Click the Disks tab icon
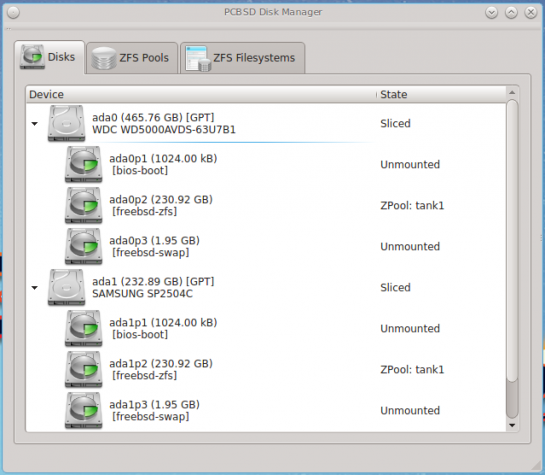This screenshot has height=475, width=545. [x=32, y=57]
